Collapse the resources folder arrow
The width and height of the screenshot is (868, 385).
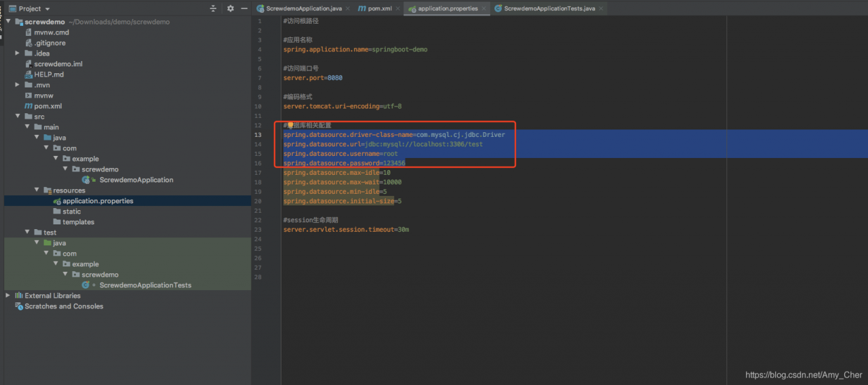(37, 190)
